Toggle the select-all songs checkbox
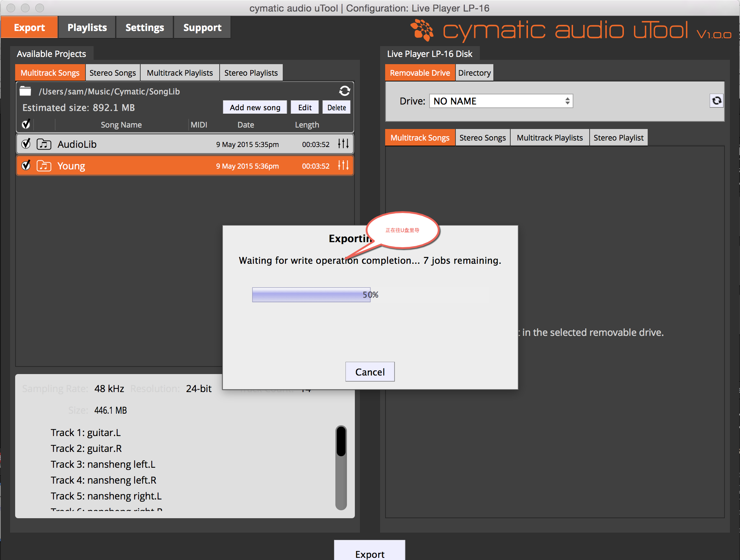Viewport: 740px width, 560px height. [26, 124]
